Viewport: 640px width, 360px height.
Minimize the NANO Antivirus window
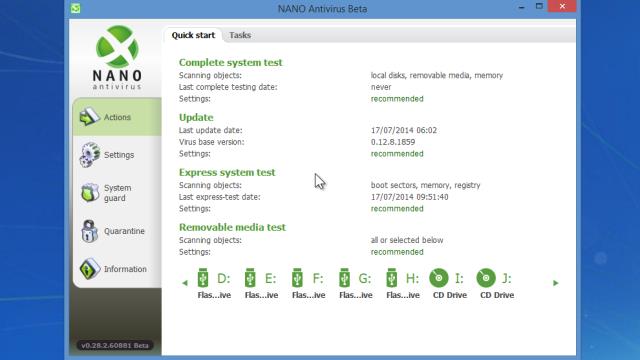[521, 7]
